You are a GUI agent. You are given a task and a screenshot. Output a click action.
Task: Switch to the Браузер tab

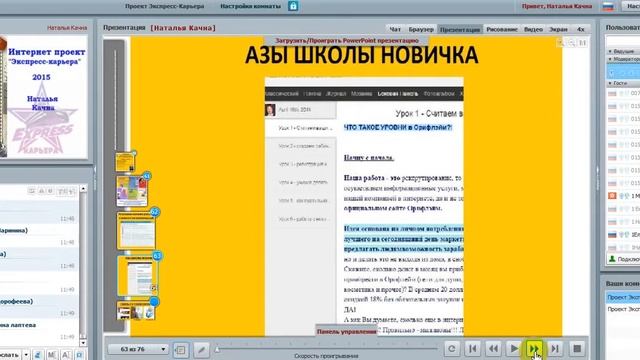click(x=421, y=29)
